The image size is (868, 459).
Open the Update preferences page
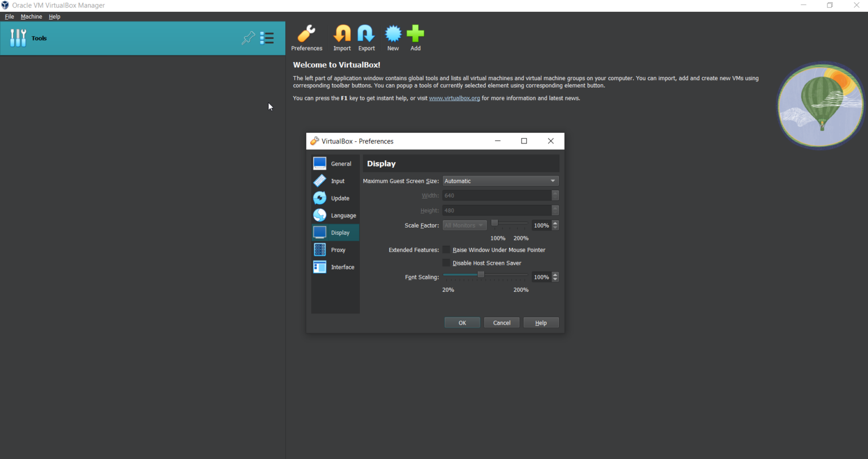point(335,198)
